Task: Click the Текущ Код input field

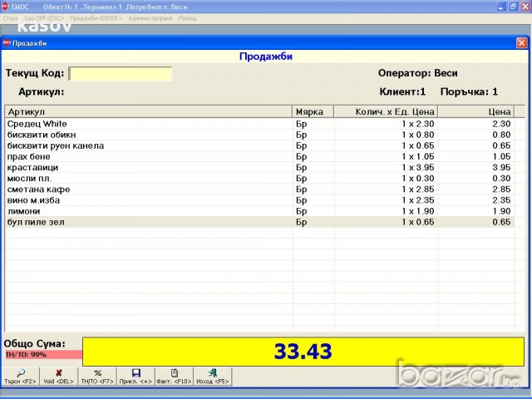Action: click(120, 74)
